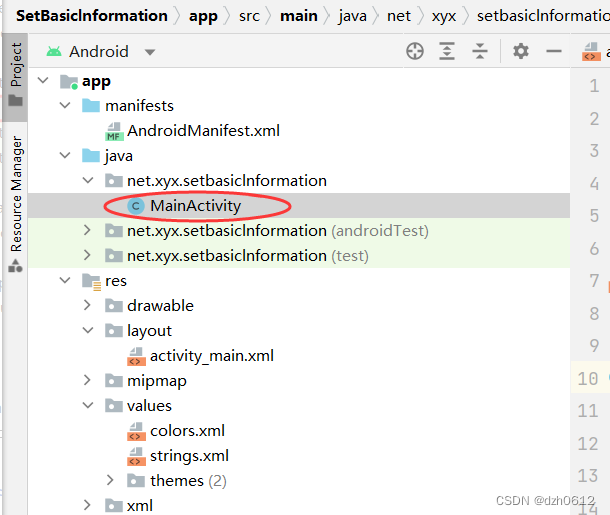Click the net breadcrumb
The height and width of the screenshot is (515, 610).
coord(399,16)
